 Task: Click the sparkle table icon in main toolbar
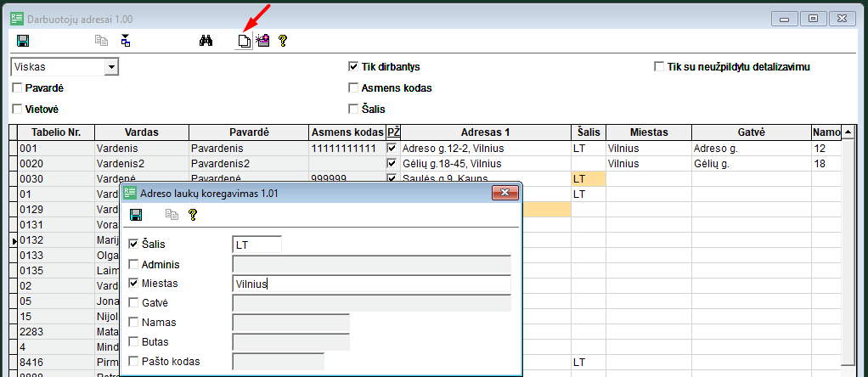pos(262,41)
